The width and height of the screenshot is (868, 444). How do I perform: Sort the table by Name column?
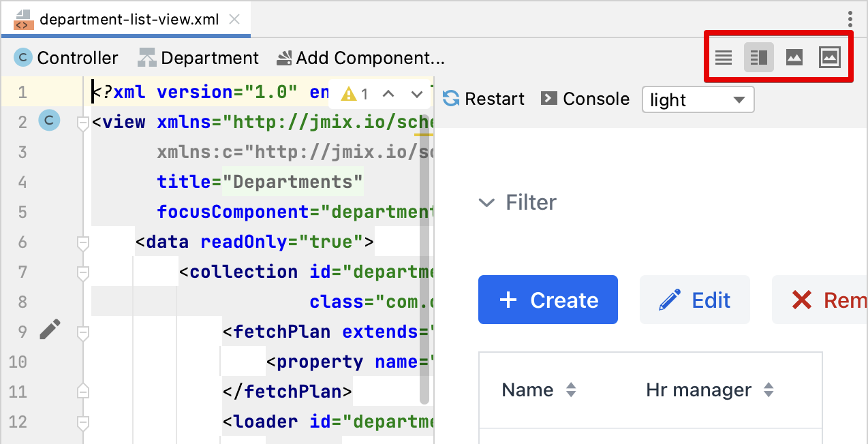click(x=572, y=390)
